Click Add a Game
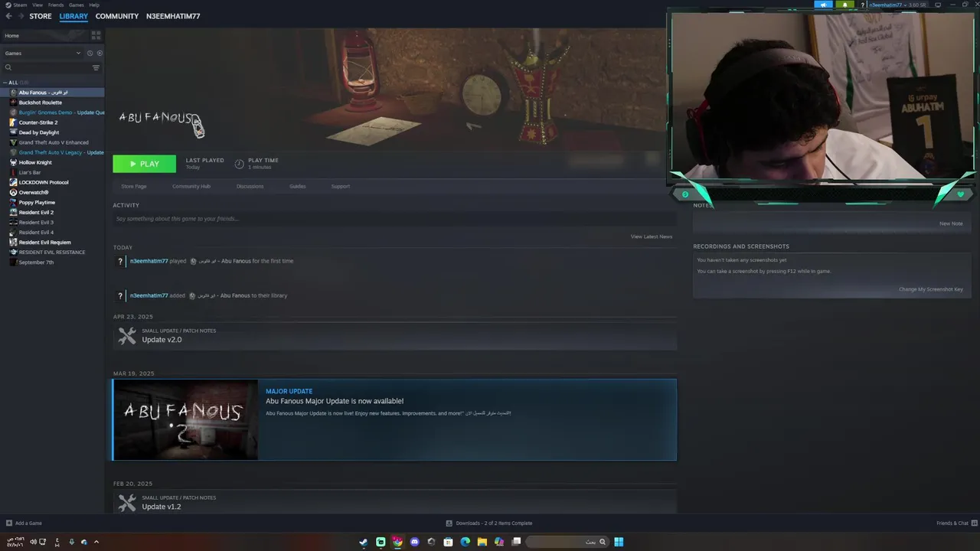Viewport: 980px width, 551px height. pyautogui.click(x=28, y=523)
